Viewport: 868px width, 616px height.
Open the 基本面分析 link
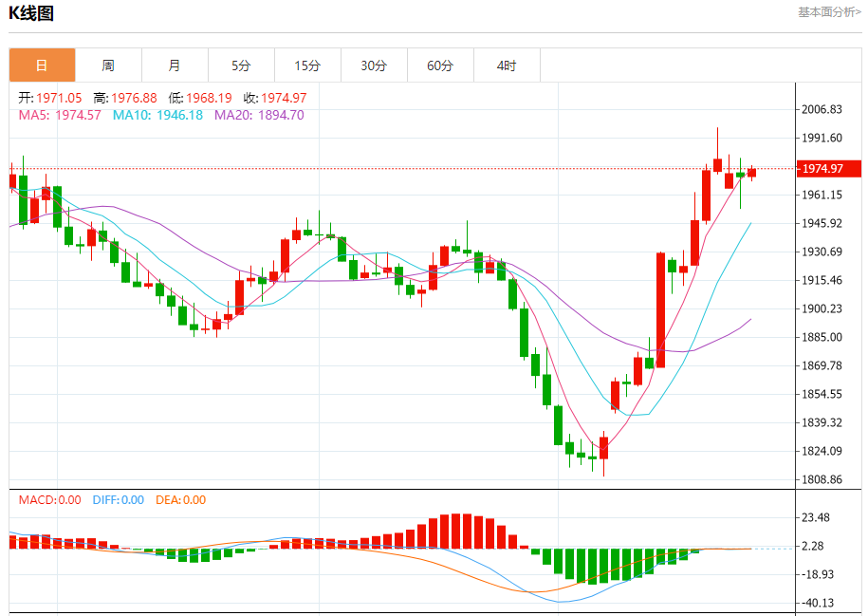[x=829, y=12]
